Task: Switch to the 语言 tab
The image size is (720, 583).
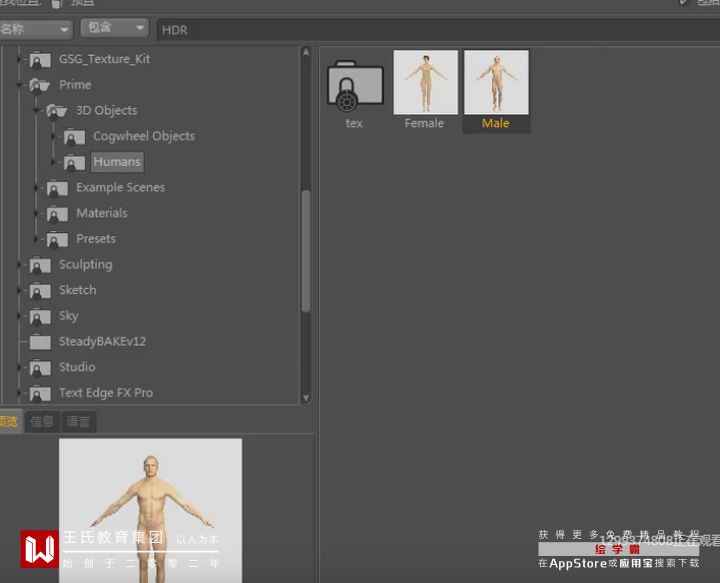Action: click(x=78, y=421)
